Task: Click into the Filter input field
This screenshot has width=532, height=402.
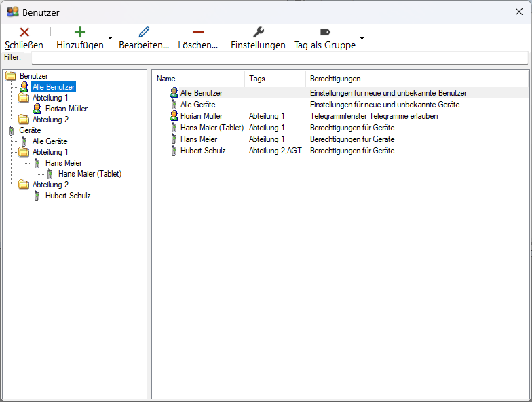Action: coord(280,57)
